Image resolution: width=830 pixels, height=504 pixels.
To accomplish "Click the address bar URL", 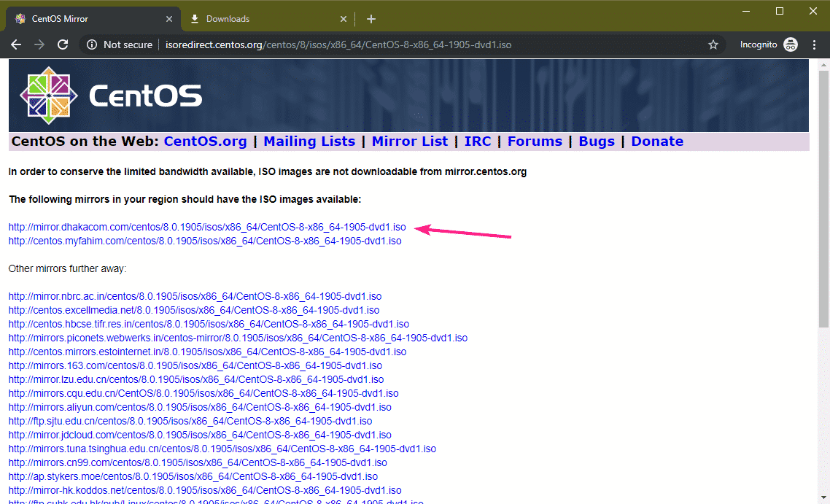I will pyautogui.click(x=338, y=45).
